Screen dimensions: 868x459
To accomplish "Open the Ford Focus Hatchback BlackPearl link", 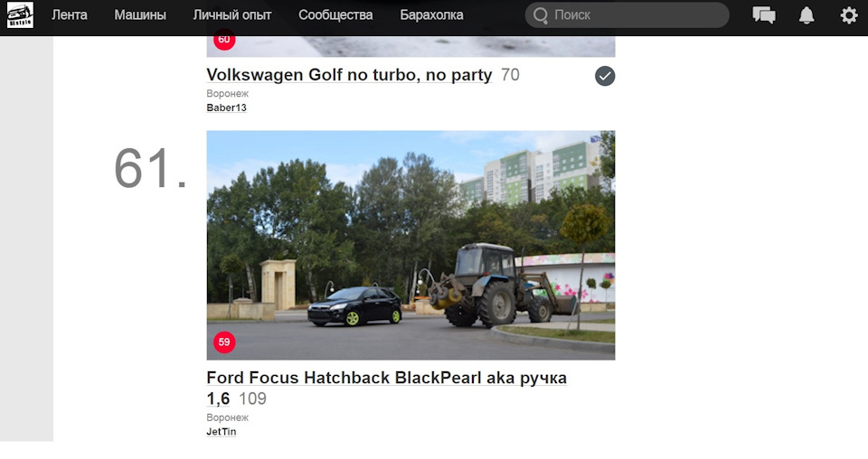I will [x=386, y=388].
